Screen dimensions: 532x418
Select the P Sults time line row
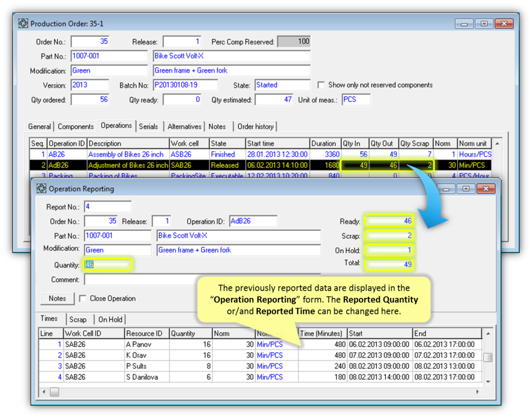pos(260,366)
